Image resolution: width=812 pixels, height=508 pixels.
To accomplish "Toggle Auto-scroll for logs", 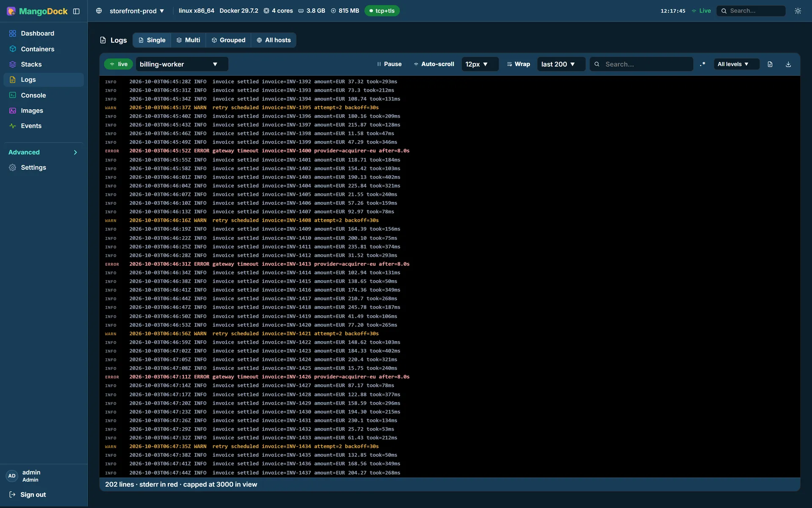I will tap(434, 64).
